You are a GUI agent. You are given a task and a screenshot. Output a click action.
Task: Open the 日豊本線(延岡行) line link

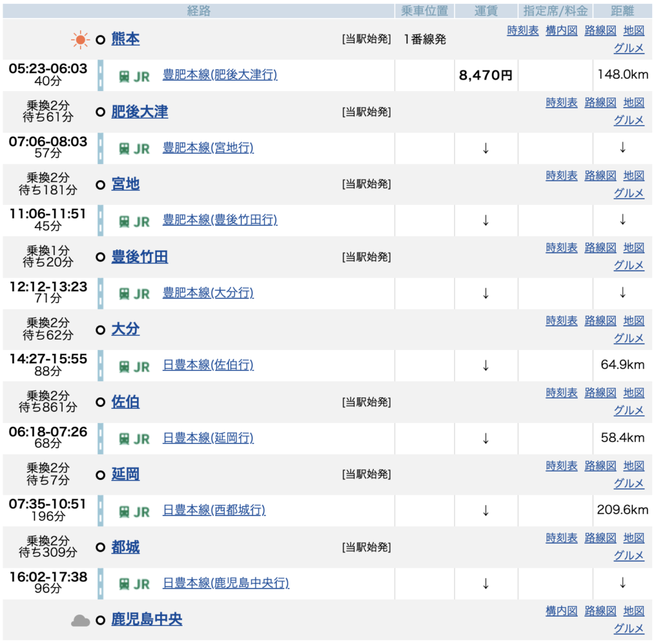(x=208, y=438)
